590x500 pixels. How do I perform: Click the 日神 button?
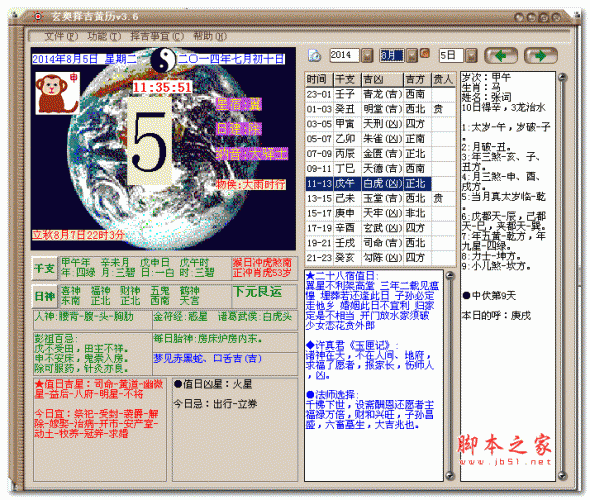44,296
